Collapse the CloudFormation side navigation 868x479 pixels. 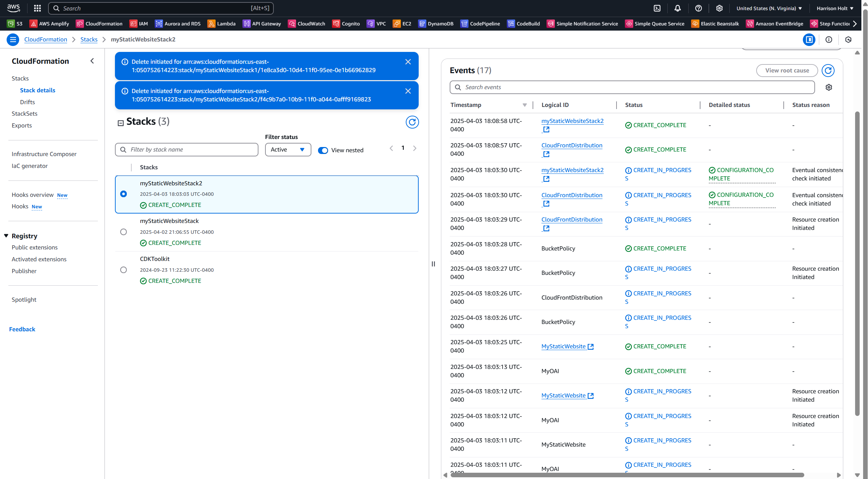[92, 61]
